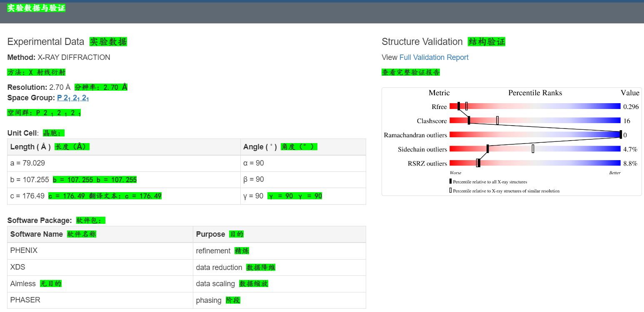Click the Aimless software name cell

[x=100, y=284]
